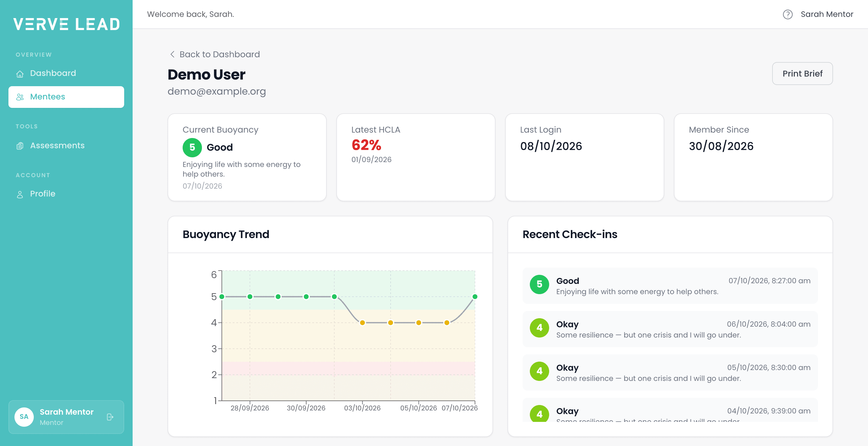Click 07/10/2026 date in Current Buoyancy card
868x446 pixels.
coord(202,186)
